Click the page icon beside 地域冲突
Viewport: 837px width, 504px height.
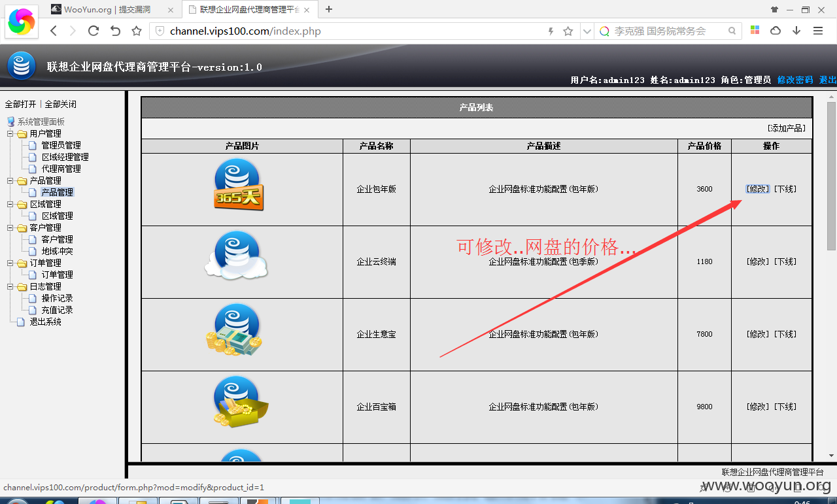33,251
